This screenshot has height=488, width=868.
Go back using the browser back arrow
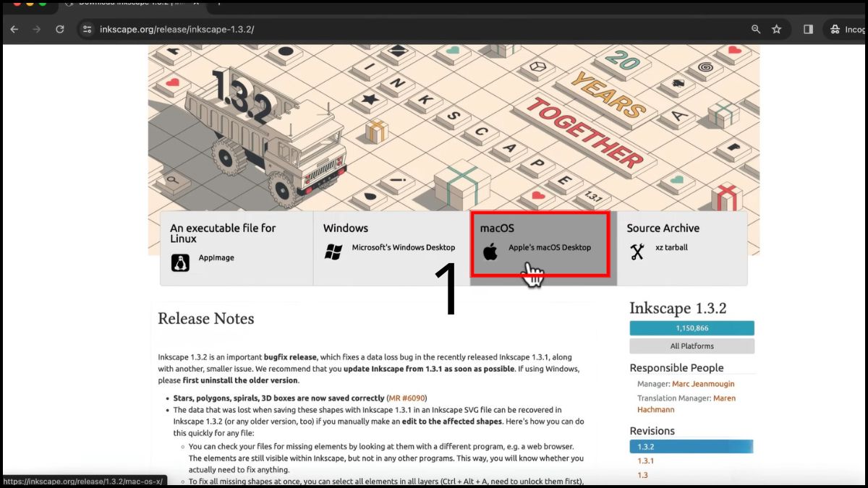pos(14,29)
